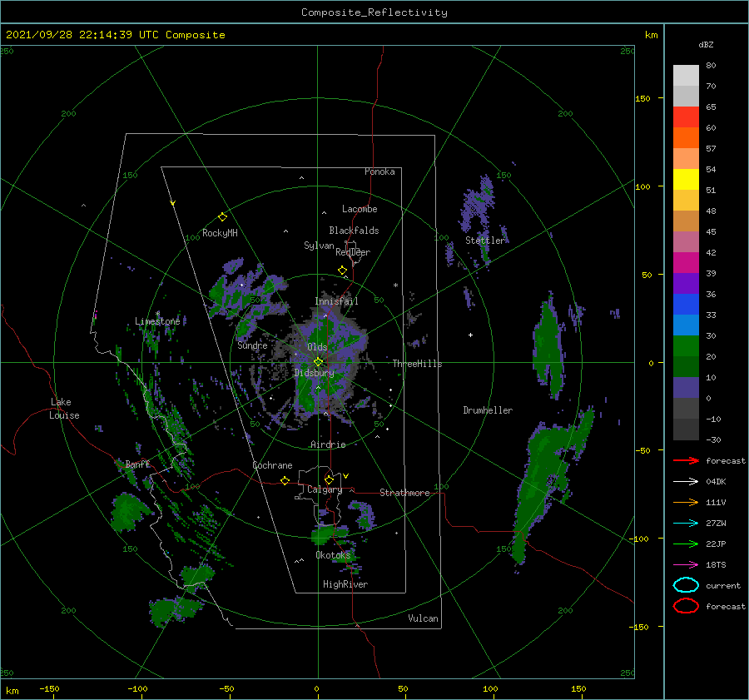Select the slate purple swatch above 0 label
Viewport: 749px width, 700px height.
(686, 387)
